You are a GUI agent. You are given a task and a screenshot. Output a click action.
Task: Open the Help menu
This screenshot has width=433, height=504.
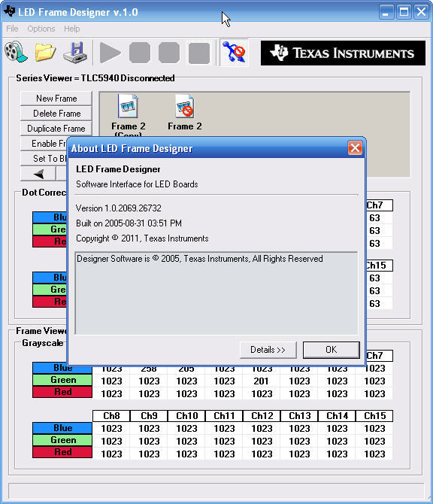click(x=71, y=29)
